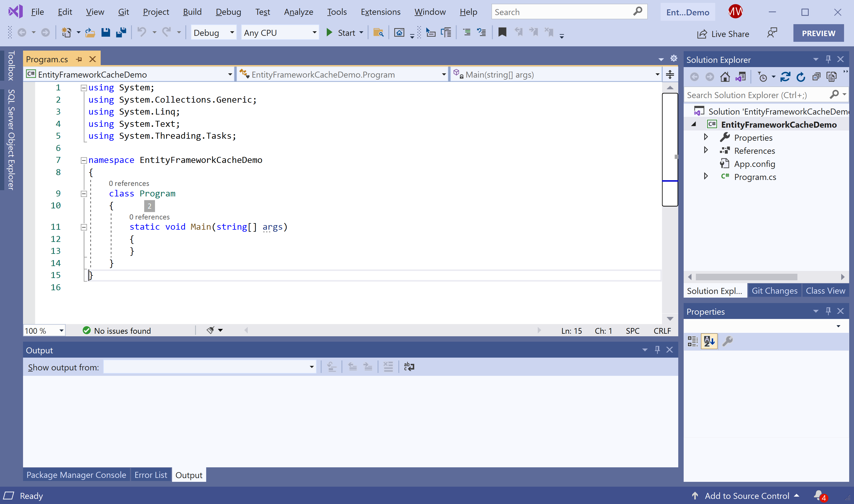Image resolution: width=854 pixels, height=504 pixels.
Task: Toggle Alphabetical sort in Properties panel
Action: [709, 341]
